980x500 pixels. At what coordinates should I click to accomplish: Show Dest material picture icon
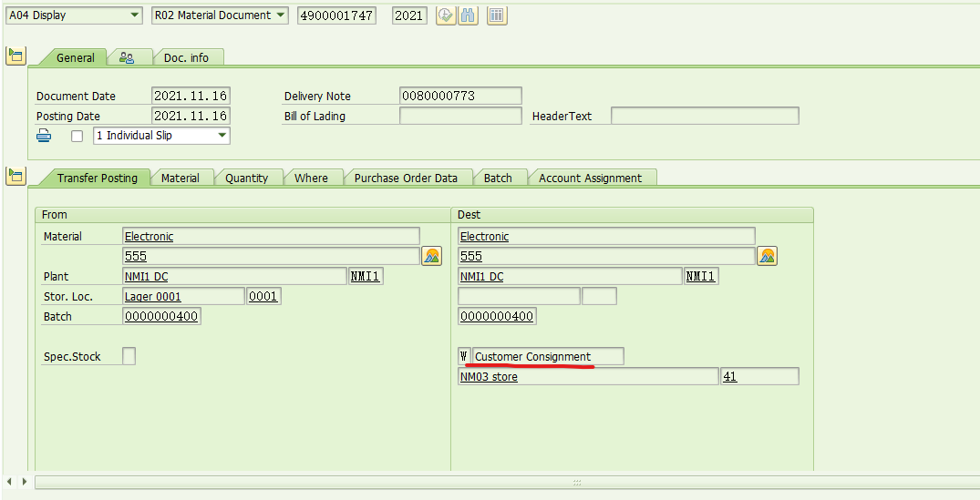(x=767, y=256)
